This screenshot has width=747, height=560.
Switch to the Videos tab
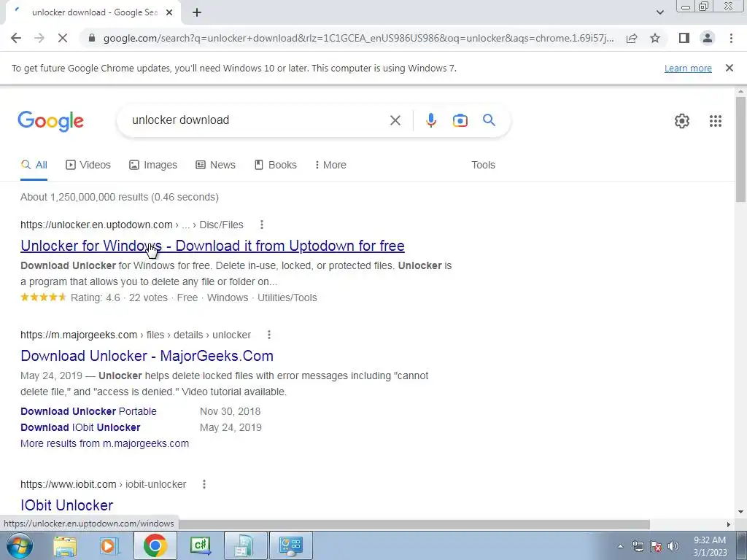88,165
